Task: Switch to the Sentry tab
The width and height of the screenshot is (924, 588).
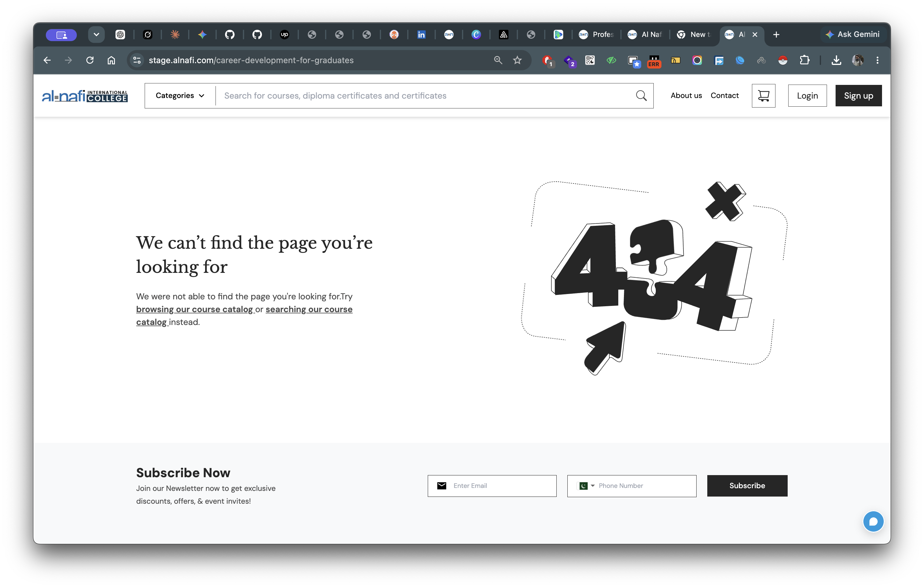Action: click(x=503, y=35)
